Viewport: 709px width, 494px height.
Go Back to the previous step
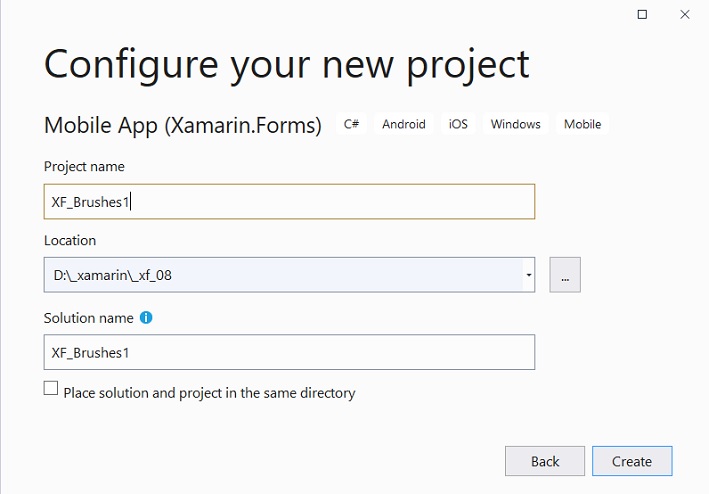pyautogui.click(x=545, y=461)
